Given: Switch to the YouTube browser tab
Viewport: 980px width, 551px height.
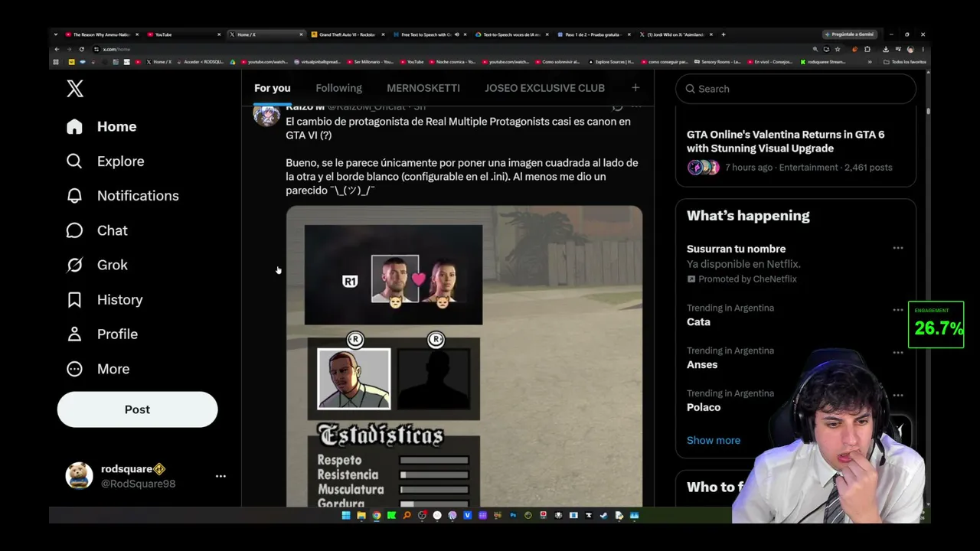Looking at the screenshot, I should tap(184, 34).
